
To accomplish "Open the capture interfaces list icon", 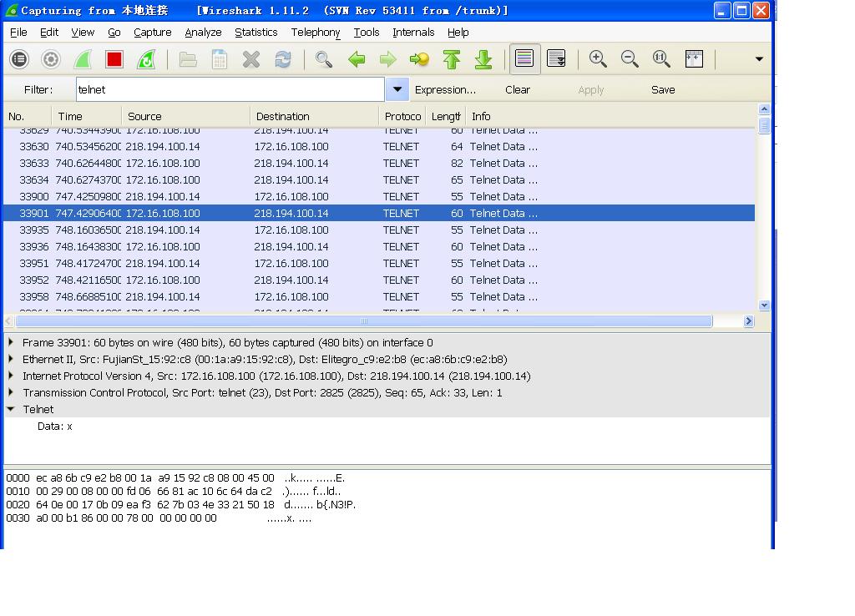I will [19, 59].
